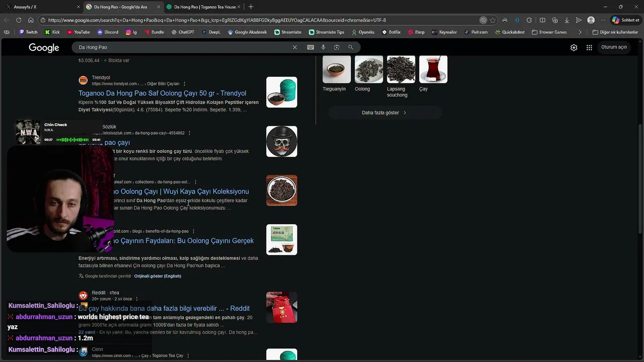Open Google quick settings gear
The height and width of the screenshot is (362, 644).
point(574,47)
